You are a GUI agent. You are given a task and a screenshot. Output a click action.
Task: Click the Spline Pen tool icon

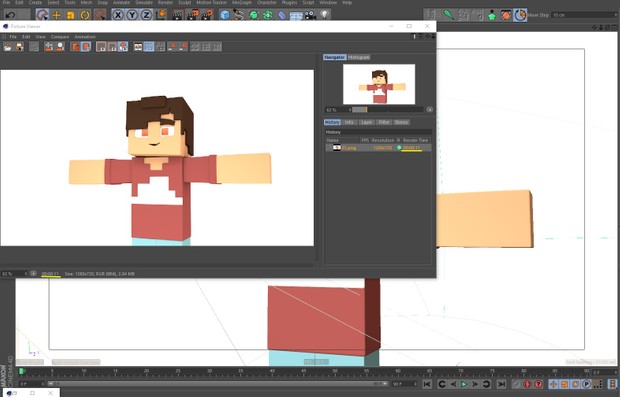point(239,15)
